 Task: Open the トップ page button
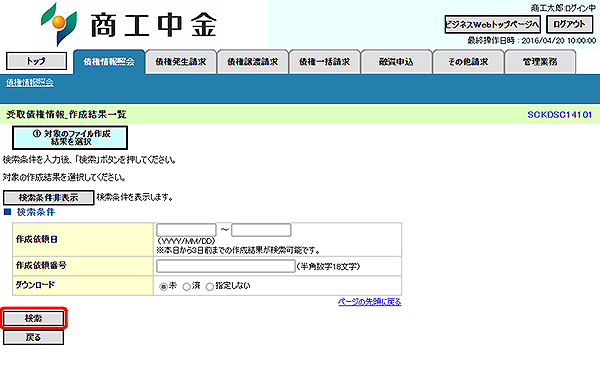pyautogui.click(x=36, y=61)
